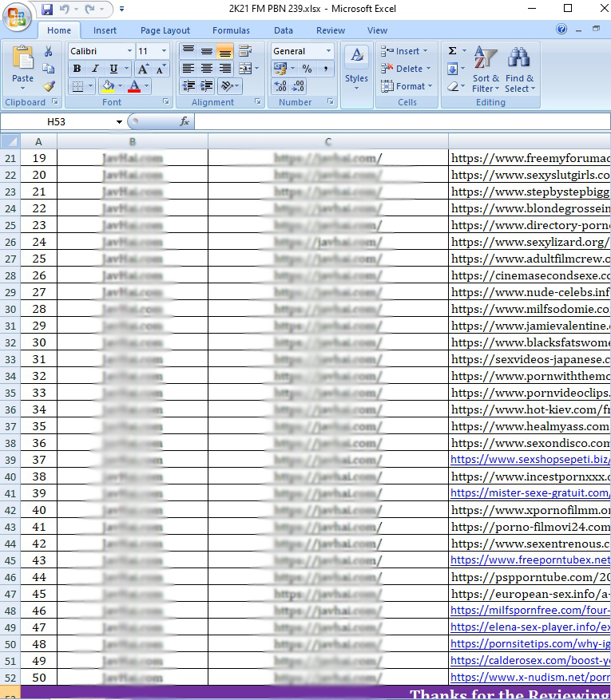Viewport: 611px width, 700px height.
Task: Click the Fill down icon
Action: [x=452, y=69]
